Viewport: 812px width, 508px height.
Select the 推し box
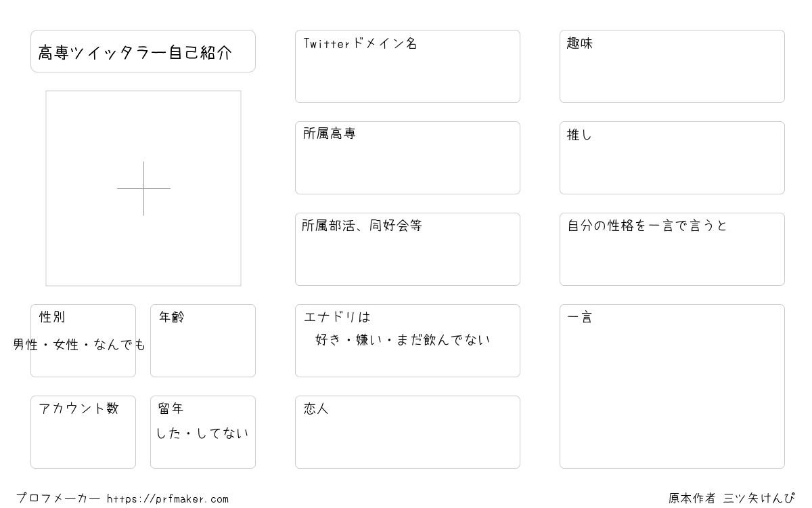coord(672,158)
